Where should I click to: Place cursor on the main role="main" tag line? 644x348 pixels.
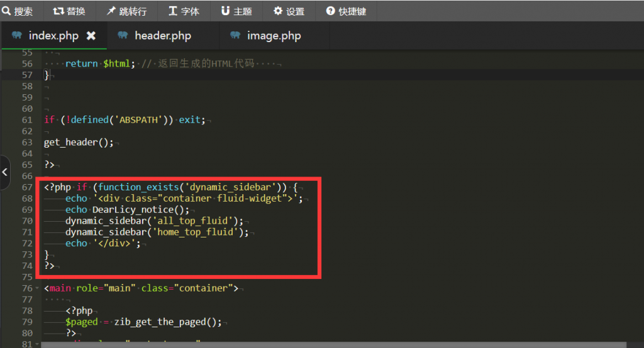[x=142, y=288]
